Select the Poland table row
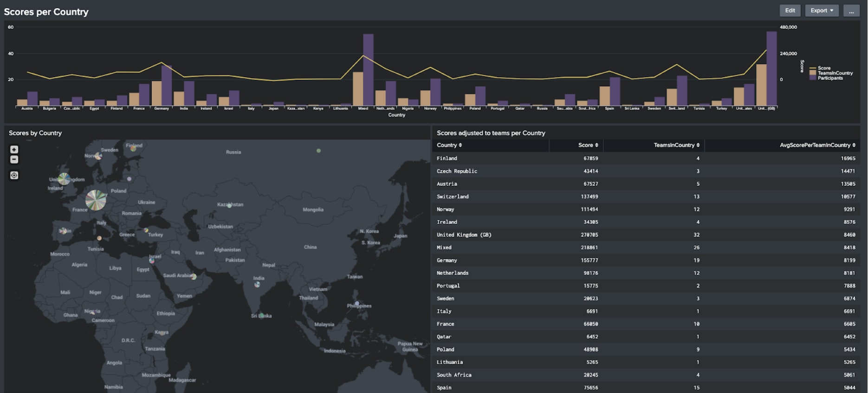Screen dimensions: 868x393 pos(646,349)
